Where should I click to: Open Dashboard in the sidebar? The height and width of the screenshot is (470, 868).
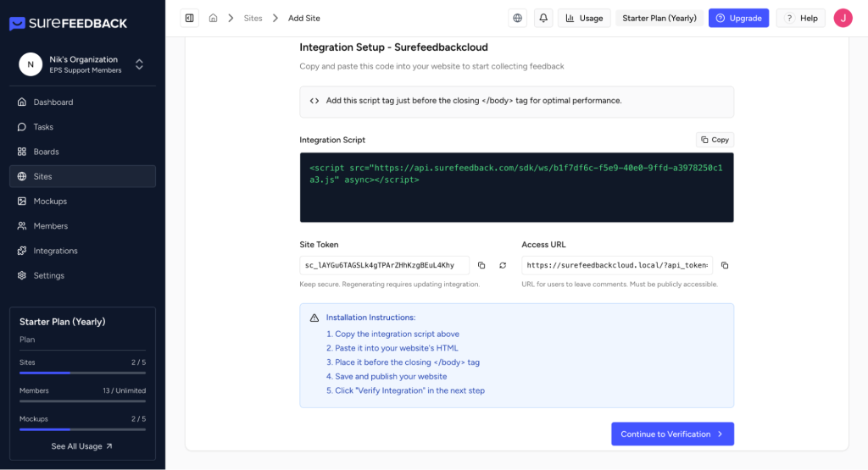[x=53, y=102]
